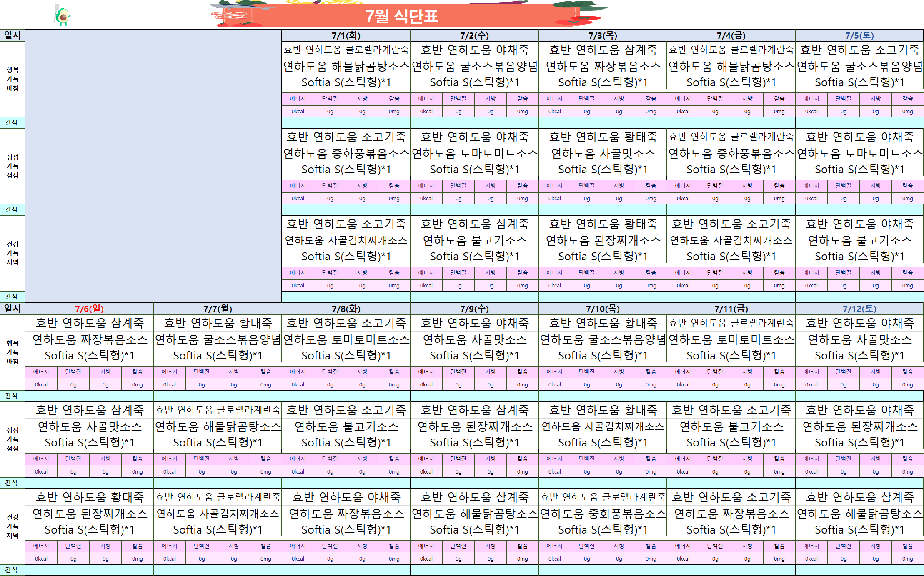Screen dimensions: 924x576
Task: Click '효반 연하도움 클로렐라계란죽' in 7/11 breakfast
Action: coord(731,323)
